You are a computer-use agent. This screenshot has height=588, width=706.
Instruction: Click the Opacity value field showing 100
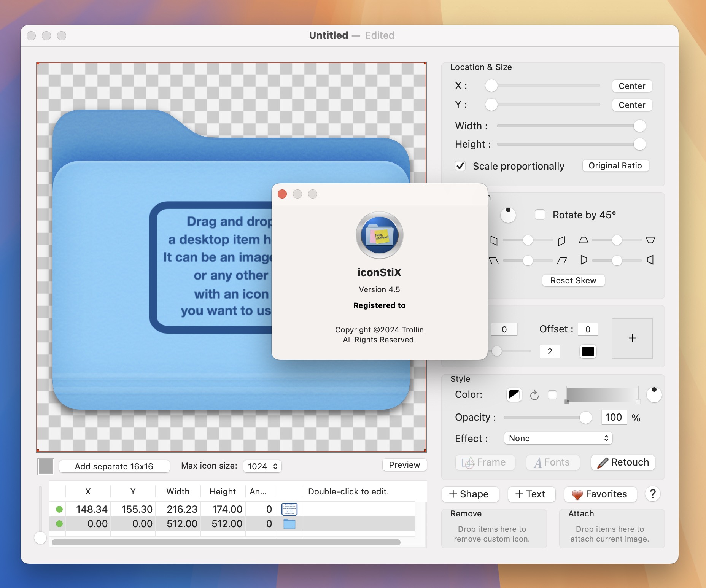click(x=614, y=418)
